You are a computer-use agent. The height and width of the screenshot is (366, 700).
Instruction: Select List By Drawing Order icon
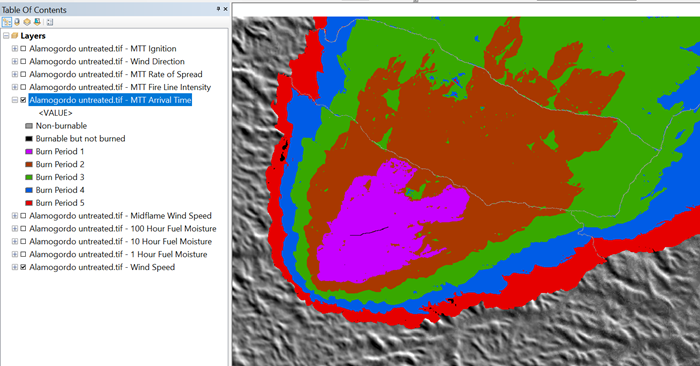pos(7,22)
